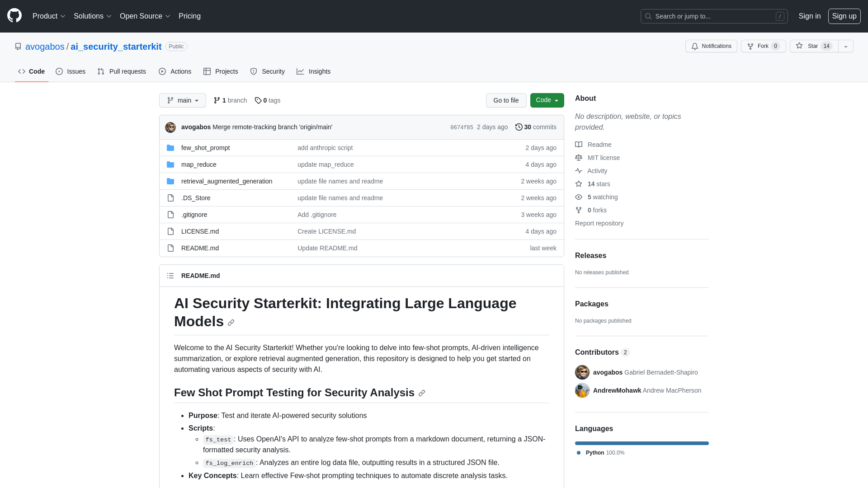This screenshot has width=868, height=488.
Task: Click the repository book icon beside avogabos
Action: click(18, 47)
